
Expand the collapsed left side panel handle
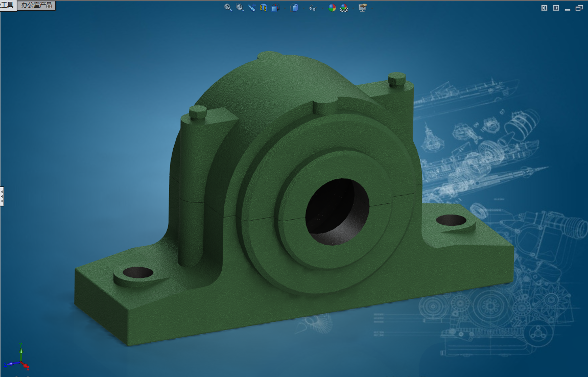pos(2,196)
